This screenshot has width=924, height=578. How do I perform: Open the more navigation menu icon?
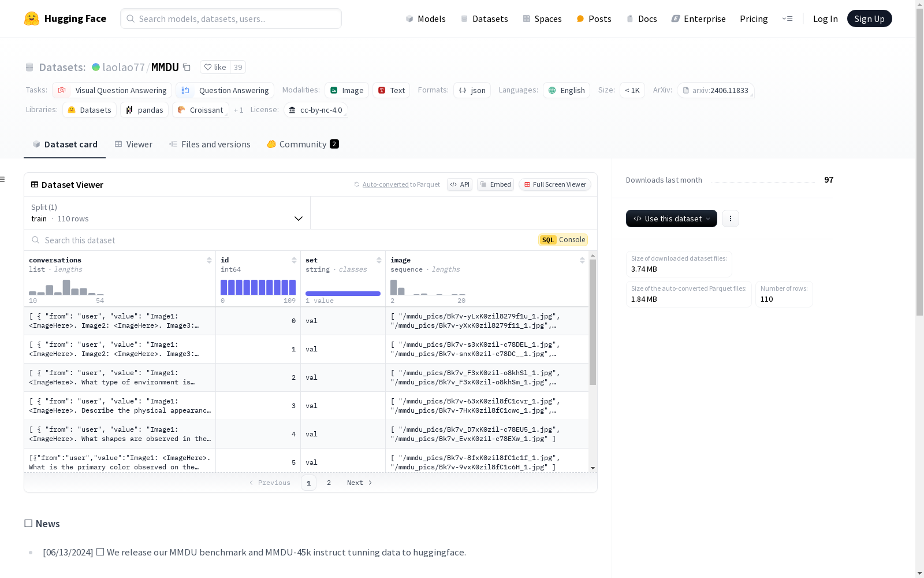(x=787, y=18)
